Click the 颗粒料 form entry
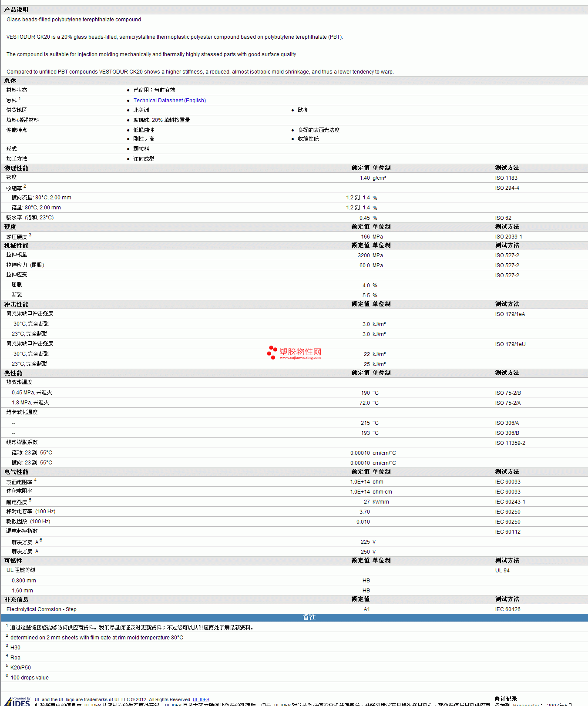The height and width of the screenshot is (706, 588). point(141,149)
